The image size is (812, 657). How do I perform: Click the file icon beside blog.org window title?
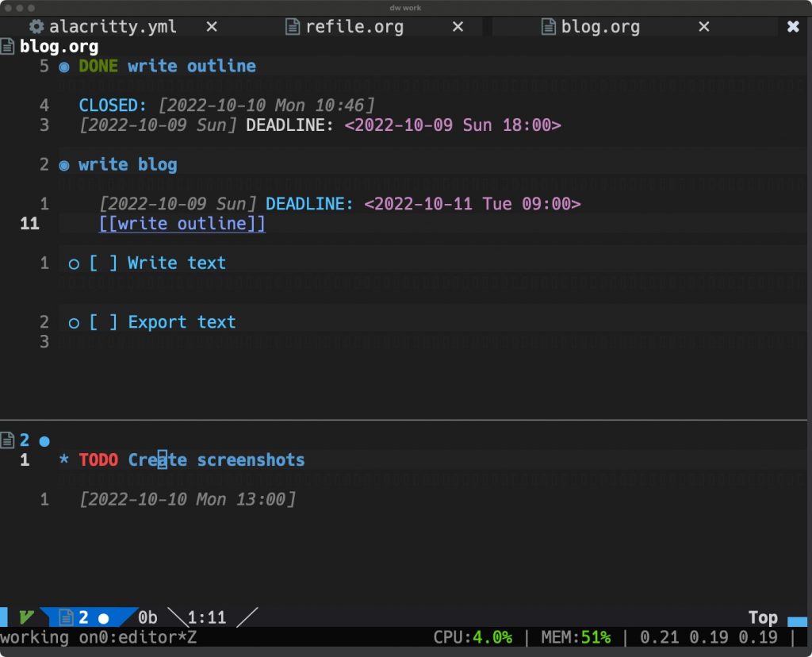[8, 45]
